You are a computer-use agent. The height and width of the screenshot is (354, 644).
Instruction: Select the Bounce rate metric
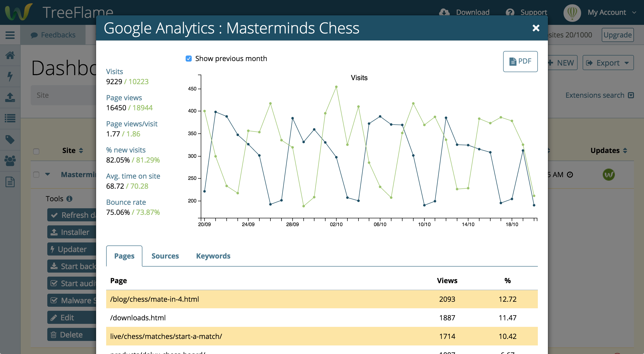[126, 202]
